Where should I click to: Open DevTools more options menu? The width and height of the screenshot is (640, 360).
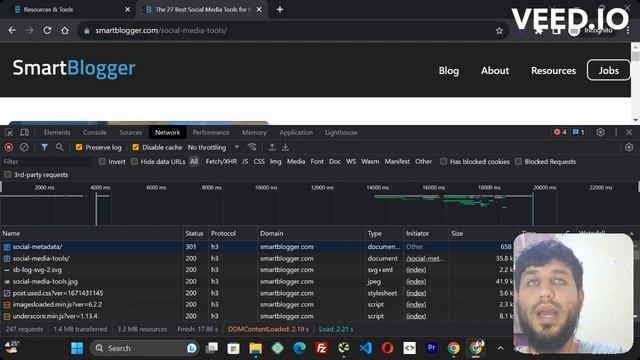(616, 132)
